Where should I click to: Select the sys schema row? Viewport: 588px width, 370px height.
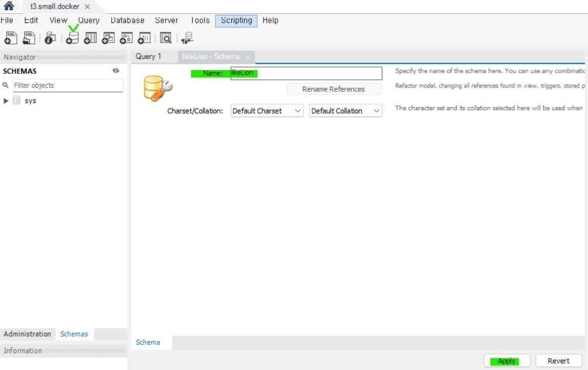[x=64, y=100]
